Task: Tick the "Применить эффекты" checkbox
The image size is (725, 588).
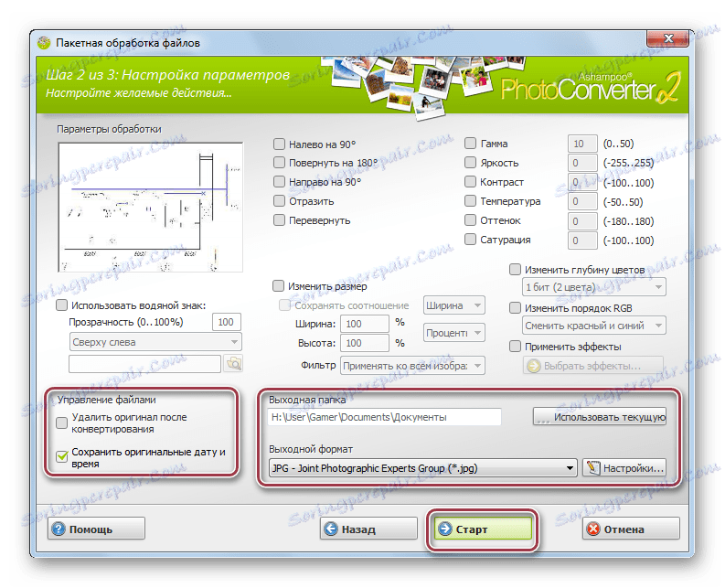Action: [x=515, y=346]
